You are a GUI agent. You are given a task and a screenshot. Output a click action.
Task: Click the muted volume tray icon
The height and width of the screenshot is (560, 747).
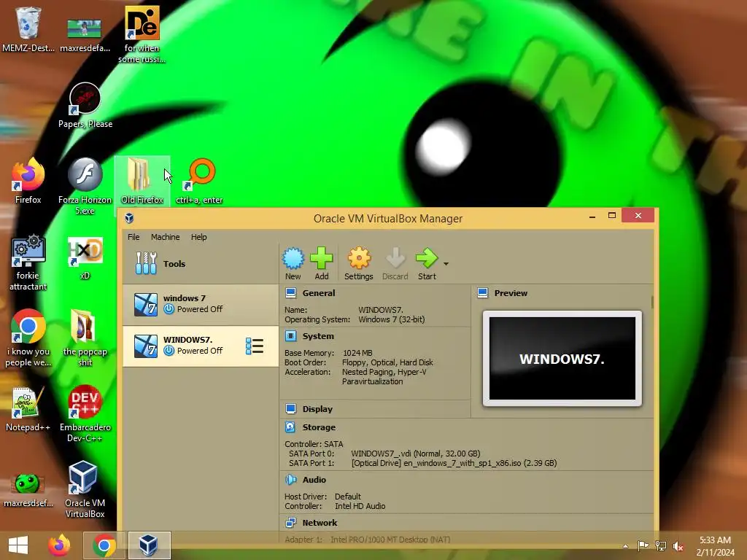pos(678,545)
